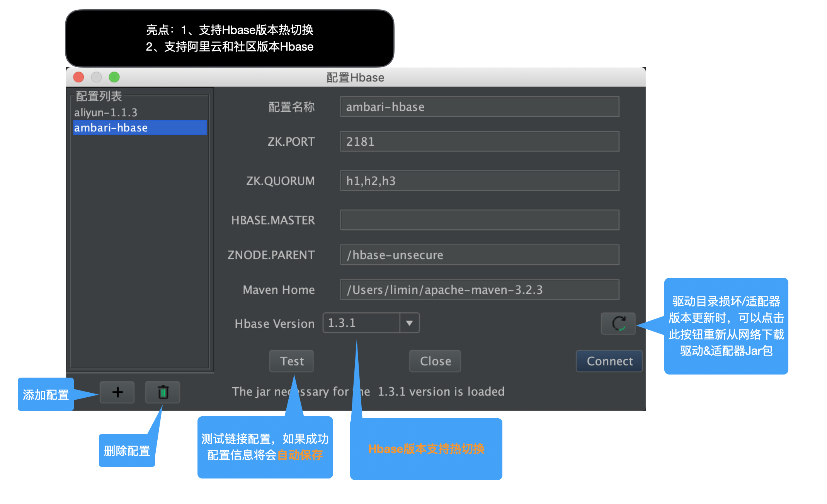Viewport: 827px width, 504px height.
Task: Click the ZK.PORT field showing 2181
Action: pyautogui.click(x=479, y=141)
